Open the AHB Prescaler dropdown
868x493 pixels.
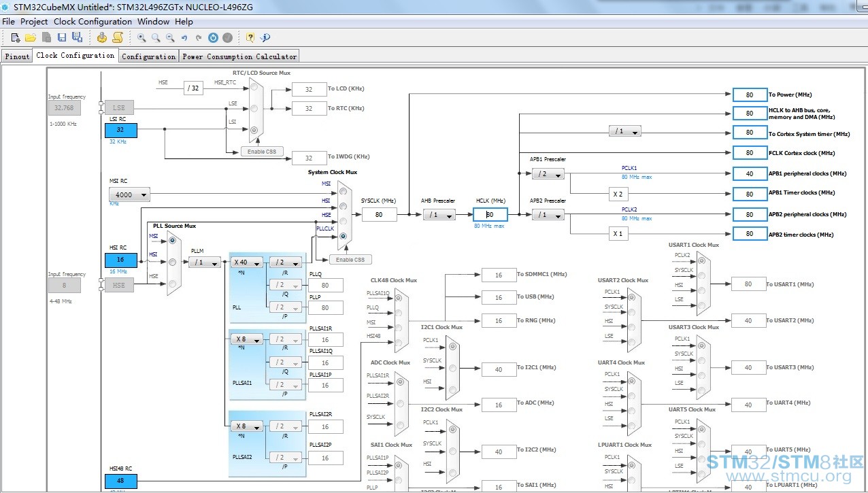(x=439, y=215)
